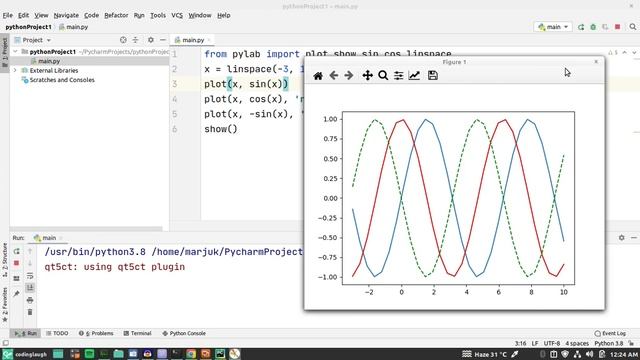Save the figure using the disk icon
640x360 pixels.
coord(433,76)
